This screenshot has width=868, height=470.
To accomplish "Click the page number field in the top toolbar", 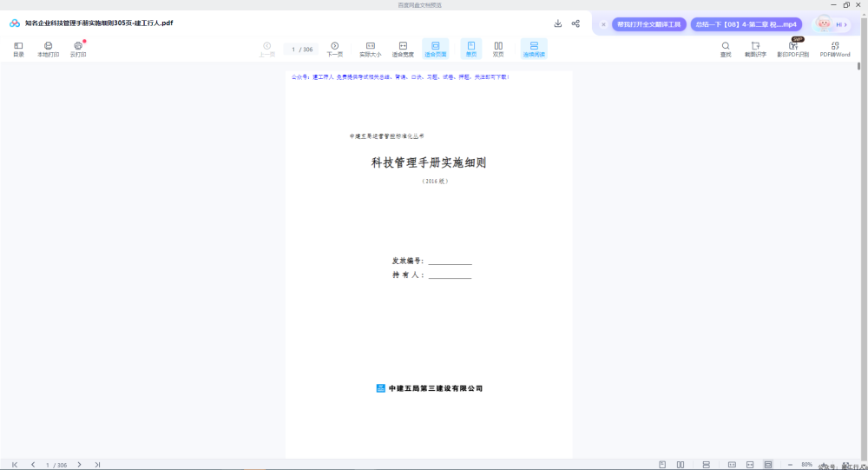I will (x=302, y=50).
